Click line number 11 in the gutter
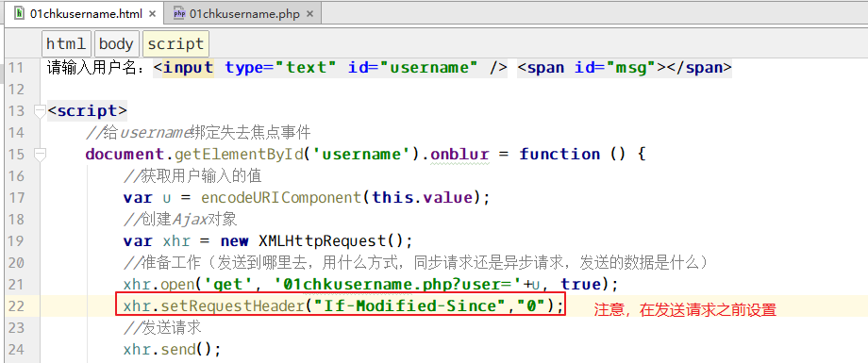 [17, 68]
